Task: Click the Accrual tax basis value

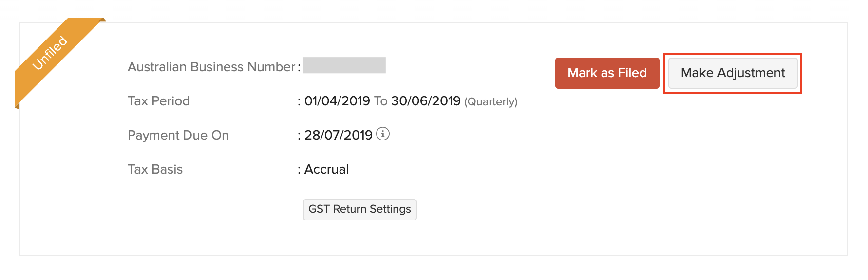Action: (326, 169)
